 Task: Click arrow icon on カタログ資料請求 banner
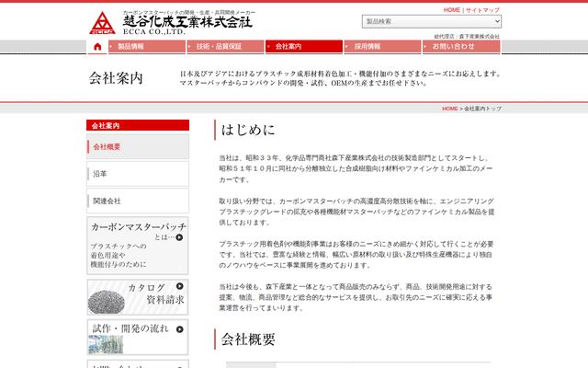pyautogui.click(x=180, y=286)
